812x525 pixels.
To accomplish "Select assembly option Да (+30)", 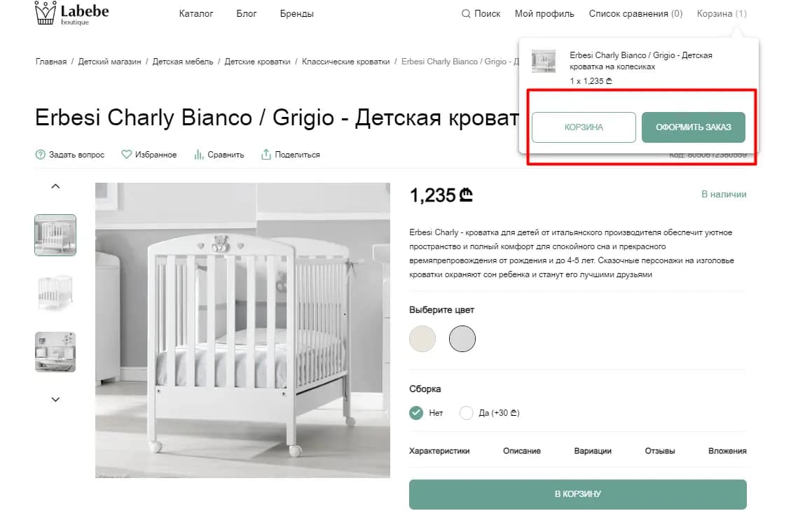I will [x=467, y=413].
